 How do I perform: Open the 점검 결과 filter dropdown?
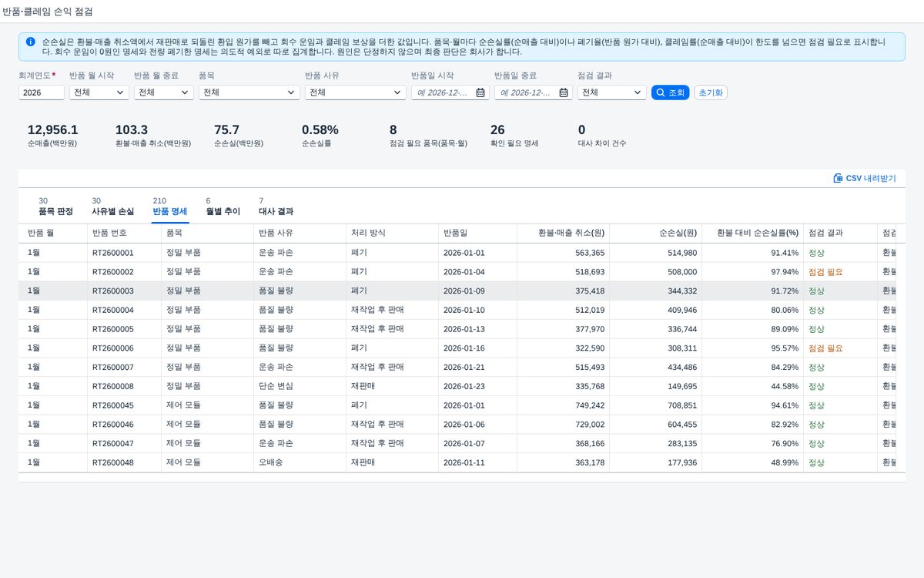tap(638, 92)
